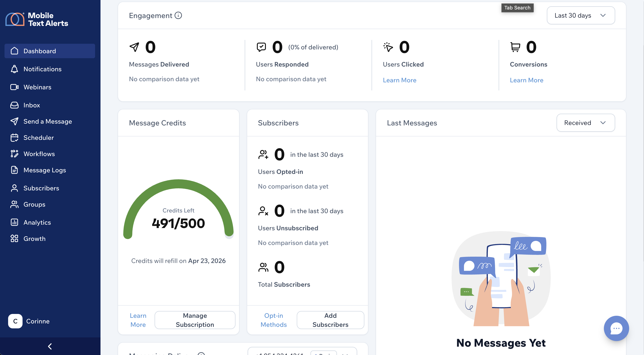Click the Corinne user avatar

click(x=15, y=321)
